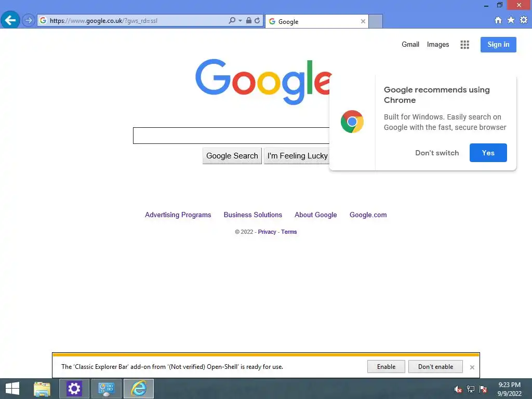
Task: Click the Google favicon in address bar
Action: (x=43, y=20)
